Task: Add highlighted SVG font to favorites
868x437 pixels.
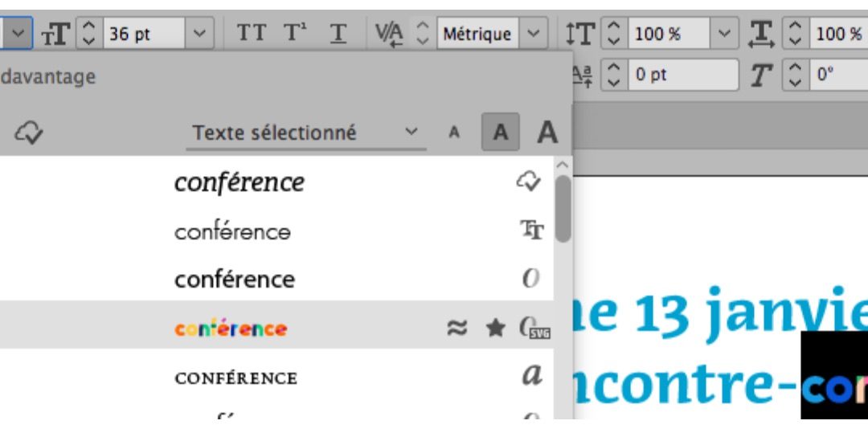Action: click(x=496, y=328)
